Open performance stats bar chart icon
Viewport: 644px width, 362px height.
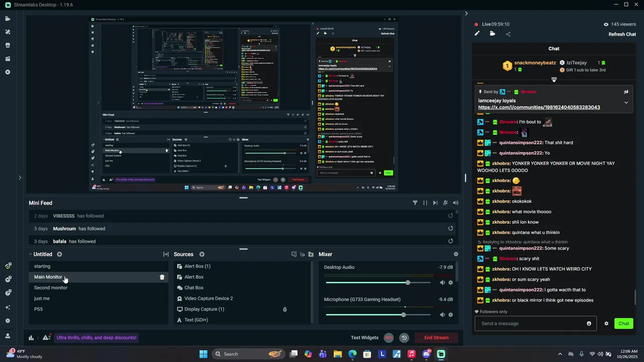point(31,338)
